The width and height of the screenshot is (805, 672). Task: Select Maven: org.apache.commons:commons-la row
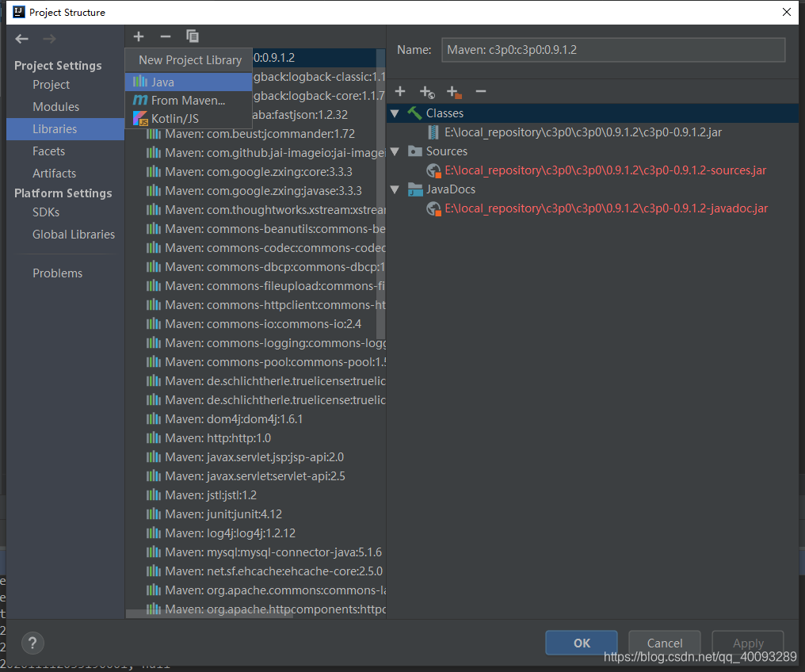(256, 590)
